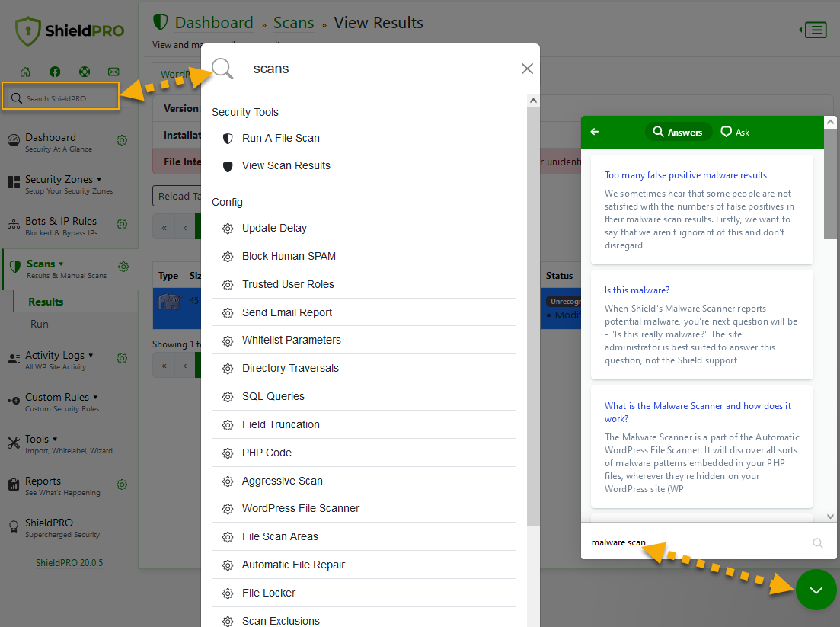Image resolution: width=840 pixels, height=627 pixels.
Task: Click the back arrow in help widget
Action: 595,131
